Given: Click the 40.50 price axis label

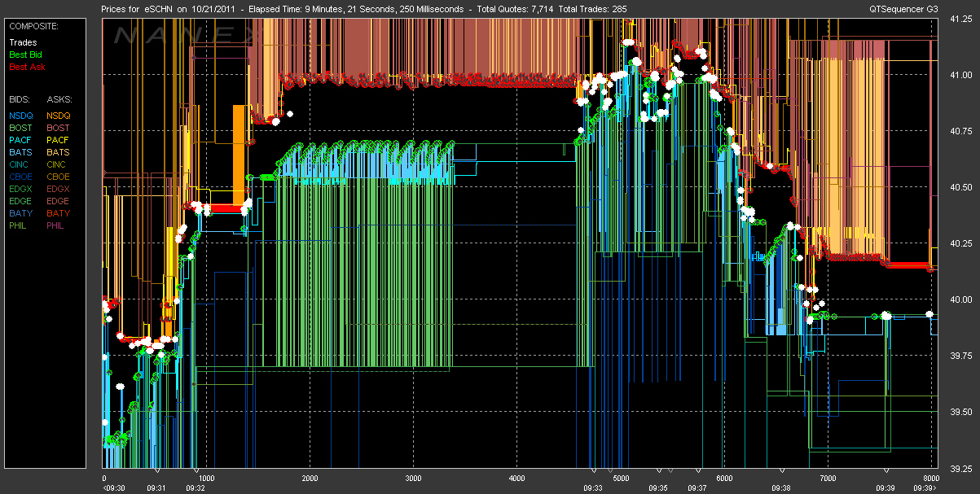Looking at the screenshot, I should [961, 187].
